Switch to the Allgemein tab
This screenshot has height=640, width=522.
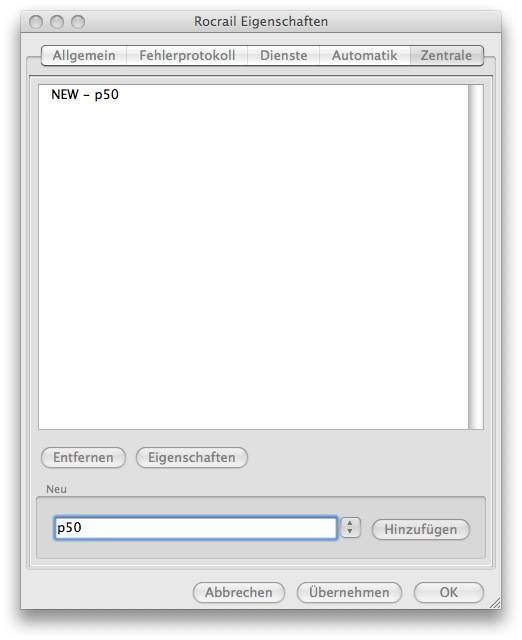[x=84, y=56]
